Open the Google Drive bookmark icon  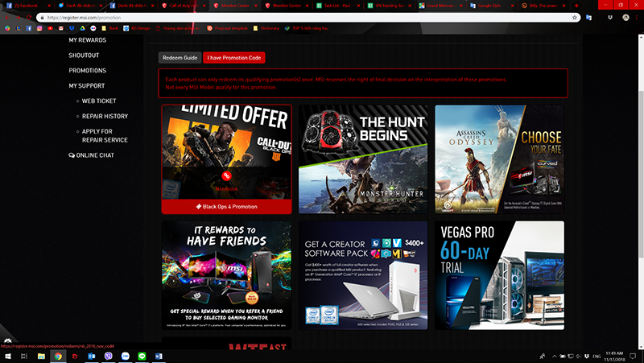(82, 28)
